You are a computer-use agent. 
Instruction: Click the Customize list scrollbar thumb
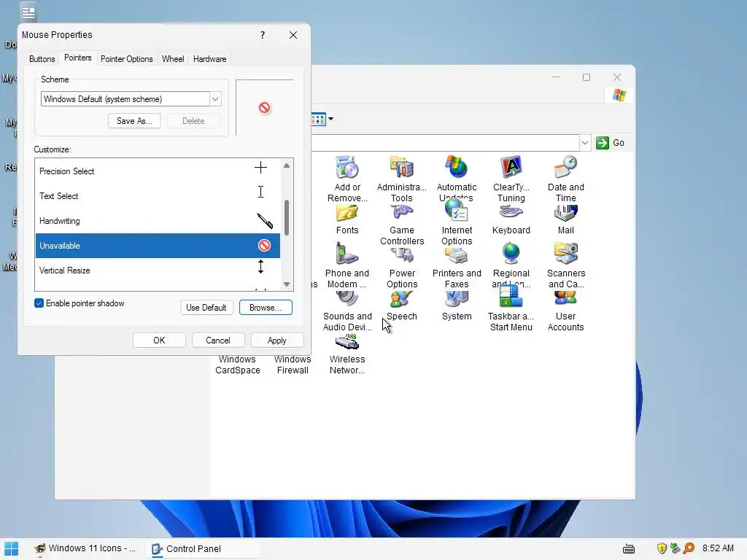point(286,217)
